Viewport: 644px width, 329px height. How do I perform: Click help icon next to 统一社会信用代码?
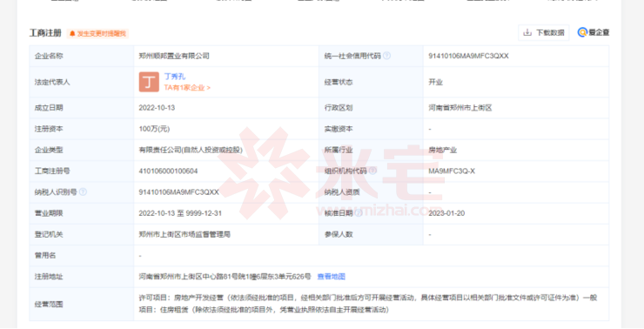(x=386, y=56)
